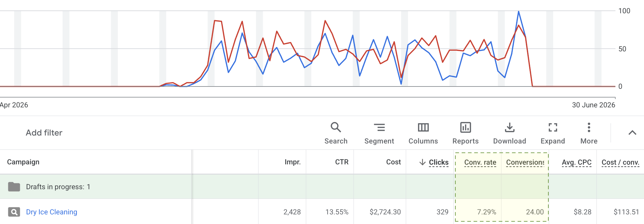
Task: Open the More three-dot menu
Action: tap(589, 127)
